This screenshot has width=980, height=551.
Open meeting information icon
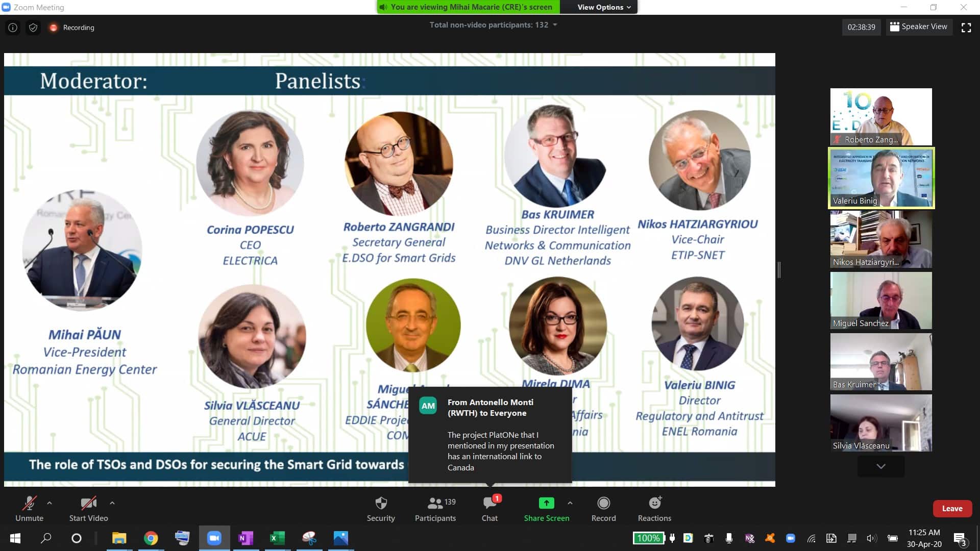(13, 28)
